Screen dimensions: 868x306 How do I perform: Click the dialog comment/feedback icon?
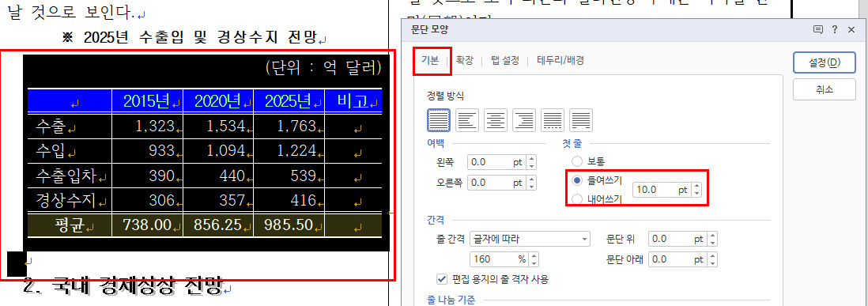pos(817,30)
